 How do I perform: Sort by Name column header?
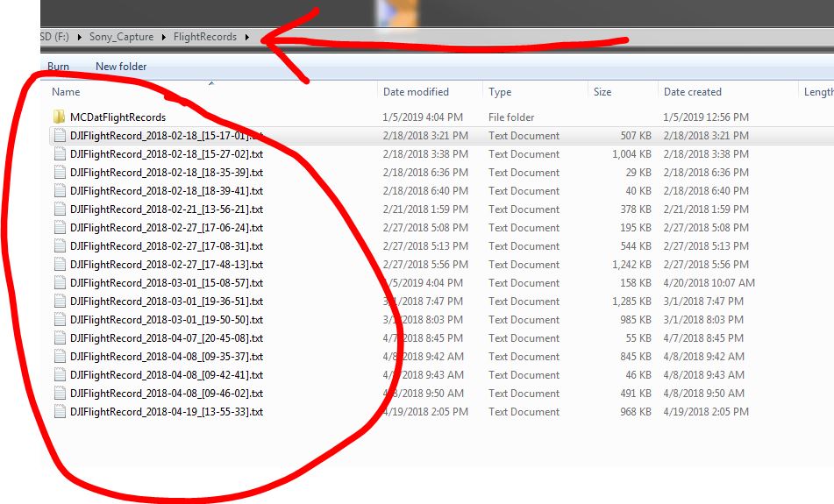(x=66, y=91)
